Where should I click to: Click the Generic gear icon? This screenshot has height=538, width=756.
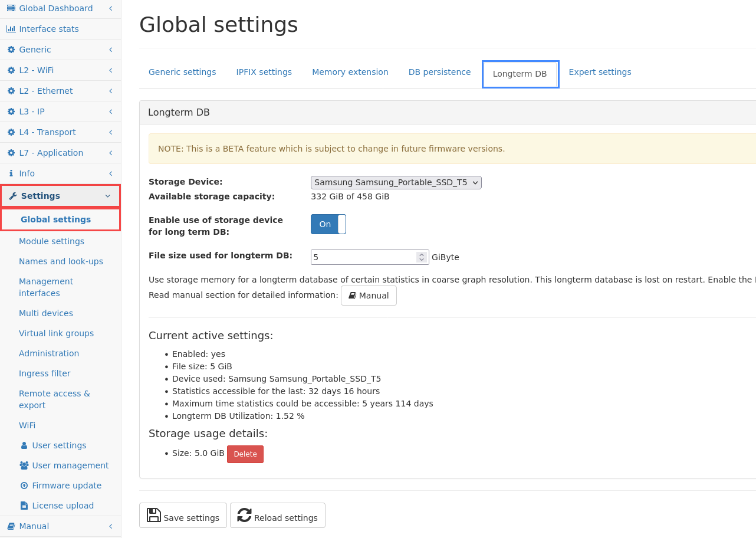tap(11, 50)
